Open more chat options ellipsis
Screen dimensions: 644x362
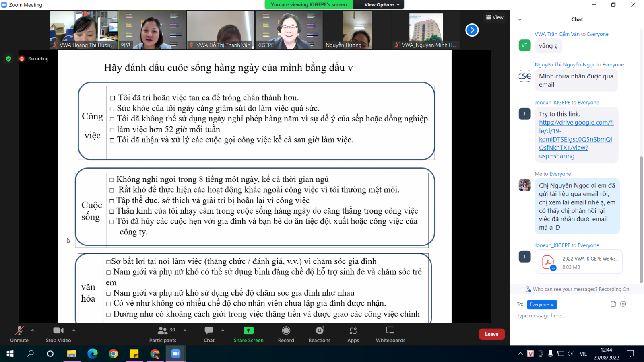point(633,304)
